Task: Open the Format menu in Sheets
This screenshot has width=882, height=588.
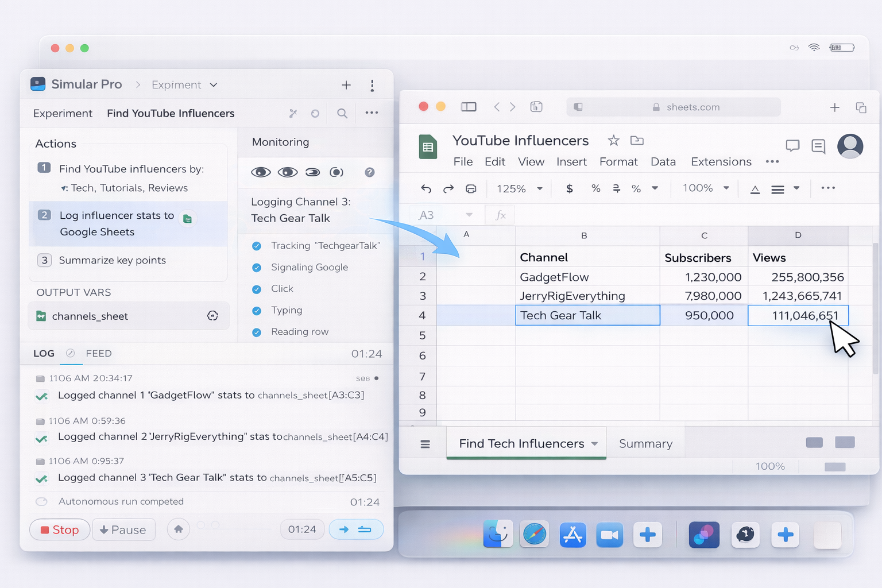Action: pos(618,162)
